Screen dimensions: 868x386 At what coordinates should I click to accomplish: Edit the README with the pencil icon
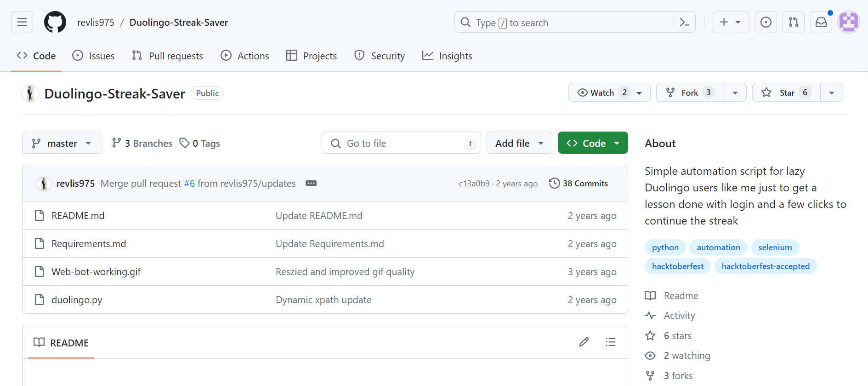pos(584,342)
